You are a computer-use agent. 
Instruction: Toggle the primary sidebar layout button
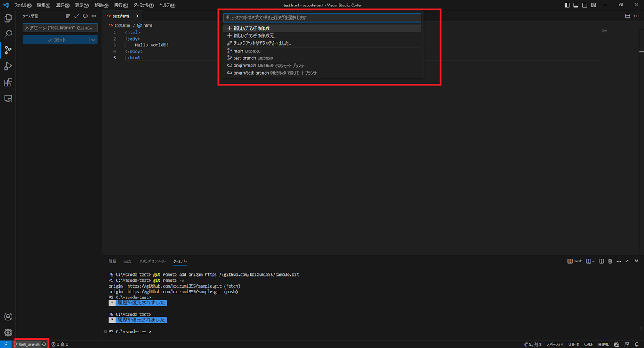[x=567, y=5]
